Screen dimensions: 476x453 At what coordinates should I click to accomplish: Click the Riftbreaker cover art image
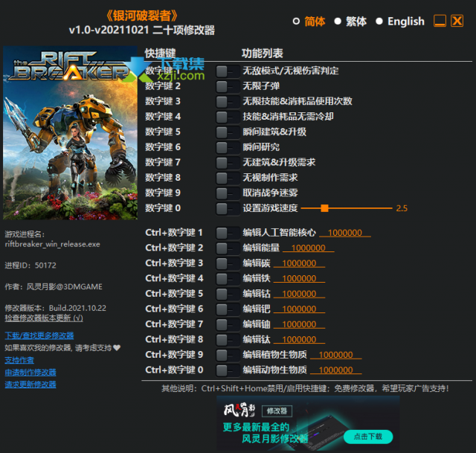[x=70, y=132]
